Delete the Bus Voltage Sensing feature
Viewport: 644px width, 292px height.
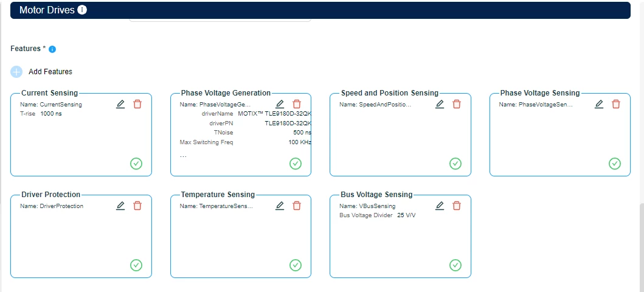click(x=457, y=206)
